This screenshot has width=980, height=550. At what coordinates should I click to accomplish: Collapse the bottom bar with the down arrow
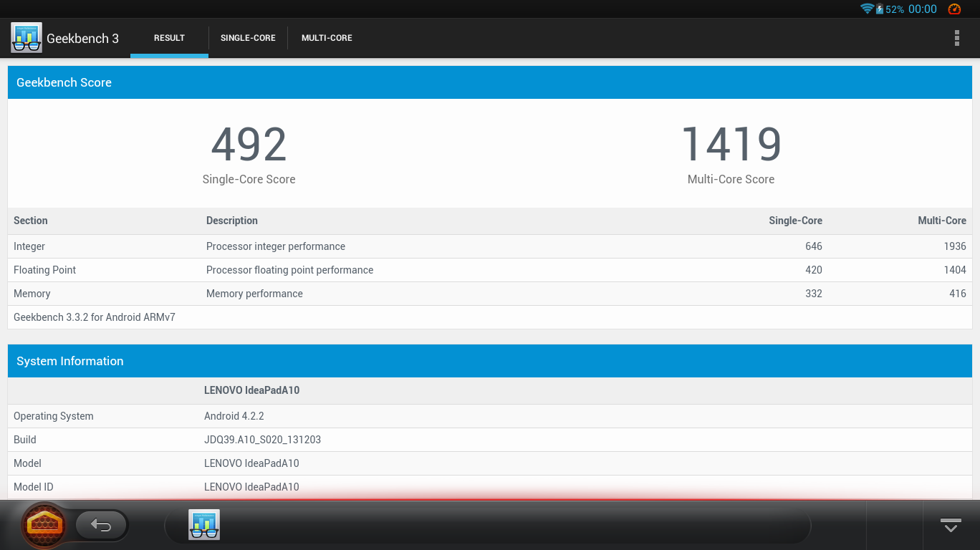point(951,526)
